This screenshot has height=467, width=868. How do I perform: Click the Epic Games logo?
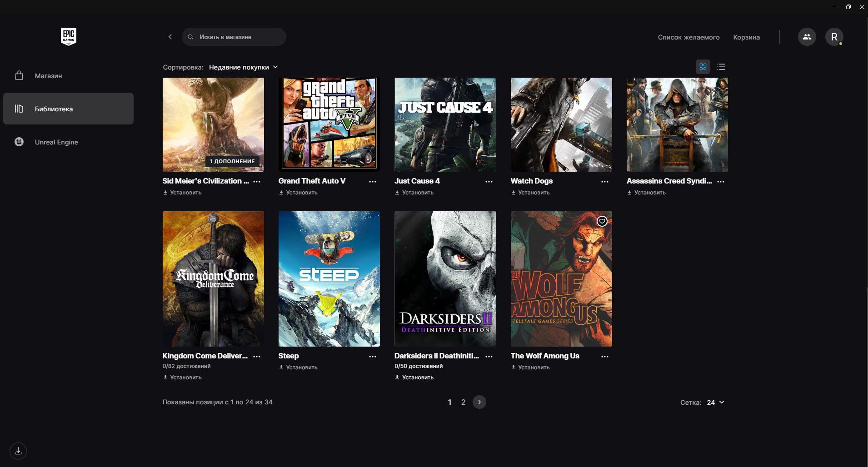tap(69, 36)
